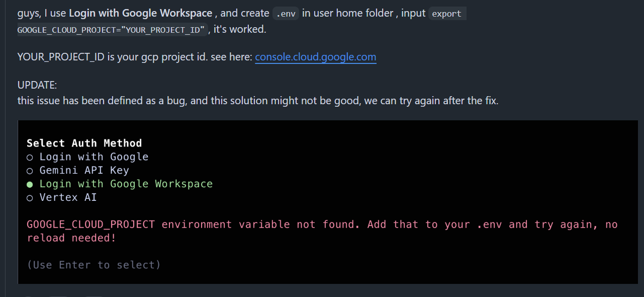Click the UPDATE: label in comment

tap(37, 85)
